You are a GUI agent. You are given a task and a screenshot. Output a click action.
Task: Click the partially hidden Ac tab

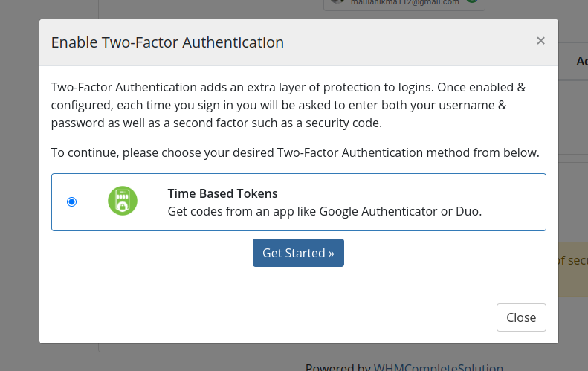(582, 61)
